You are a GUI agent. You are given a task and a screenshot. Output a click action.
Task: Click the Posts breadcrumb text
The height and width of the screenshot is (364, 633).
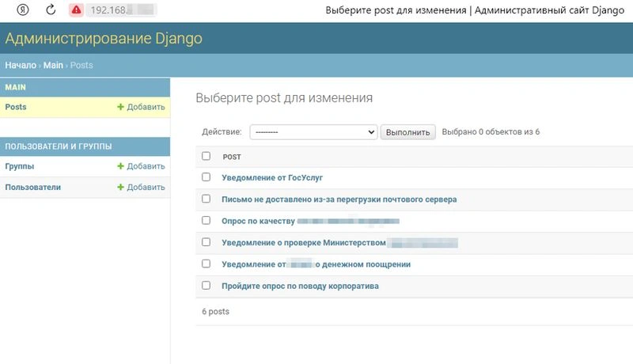(x=81, y=65)
